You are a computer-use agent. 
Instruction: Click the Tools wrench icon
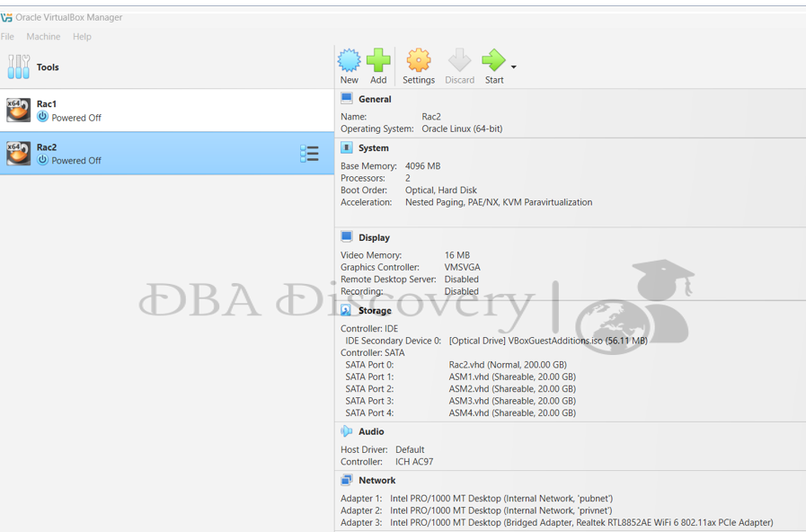19,66
